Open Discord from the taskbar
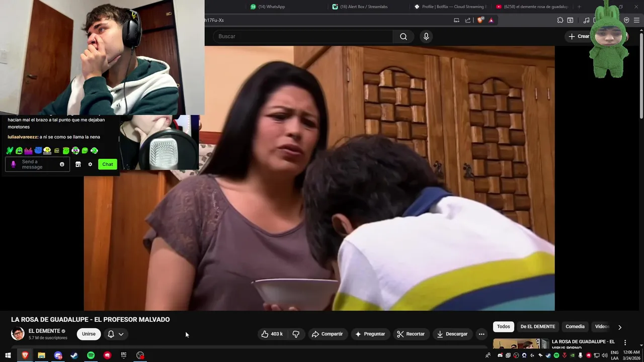 coord(58,355)
